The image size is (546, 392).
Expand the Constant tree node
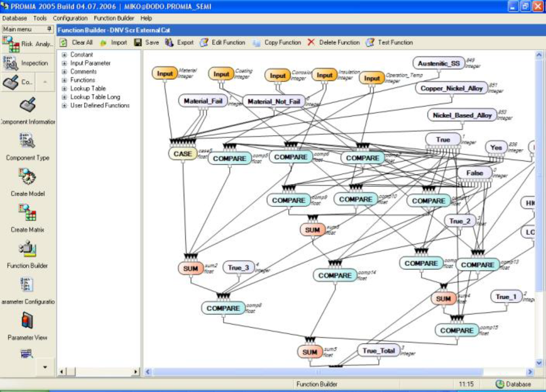(x=64, y=55)
